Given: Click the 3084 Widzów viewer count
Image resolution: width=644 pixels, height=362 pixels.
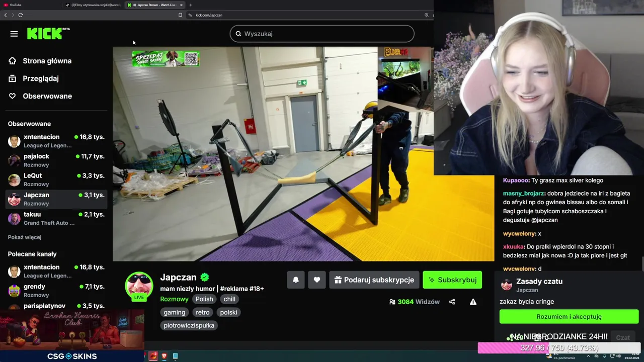Looking at the screenshot, I should 415,302.
